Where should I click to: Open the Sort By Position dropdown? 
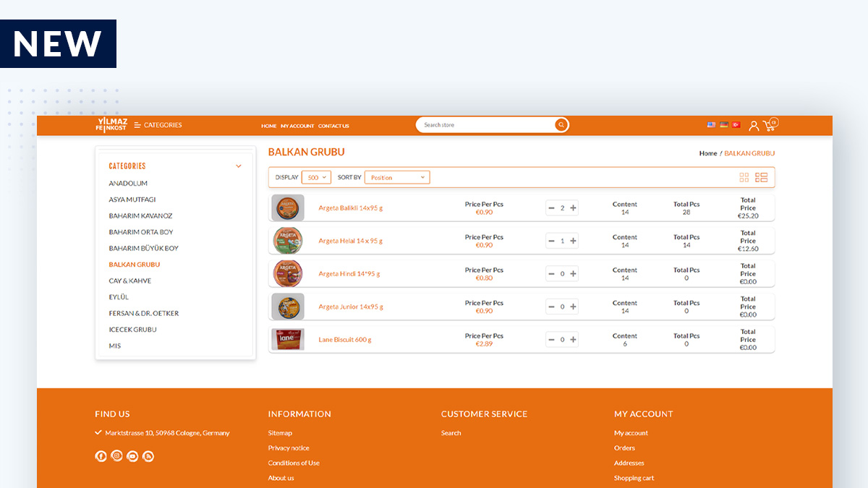[397, 177]
